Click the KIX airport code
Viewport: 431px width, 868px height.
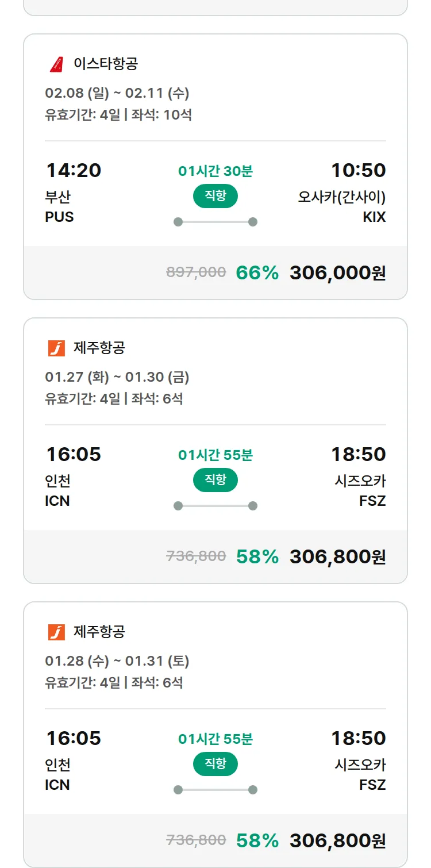pos(374,217)
